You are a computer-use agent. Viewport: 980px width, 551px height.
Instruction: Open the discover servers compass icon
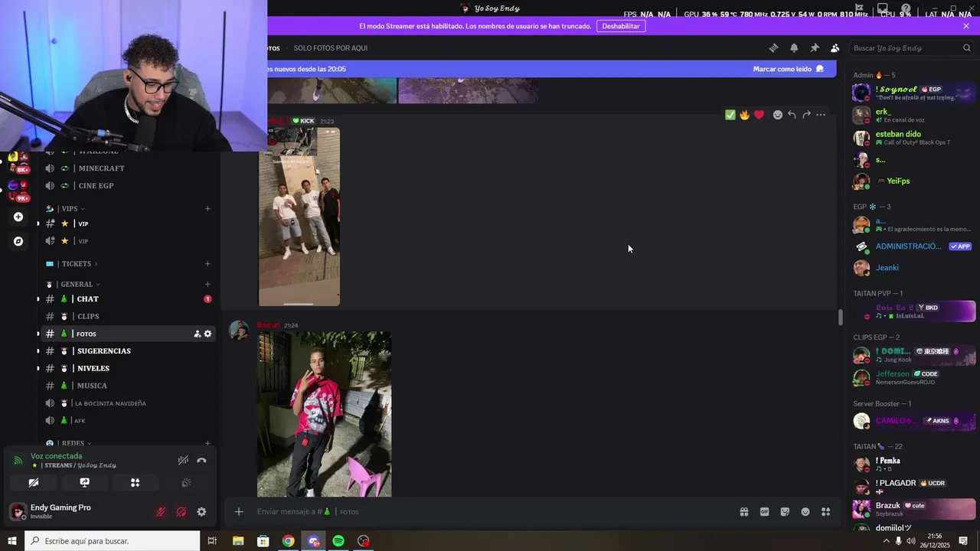[18, 241]
